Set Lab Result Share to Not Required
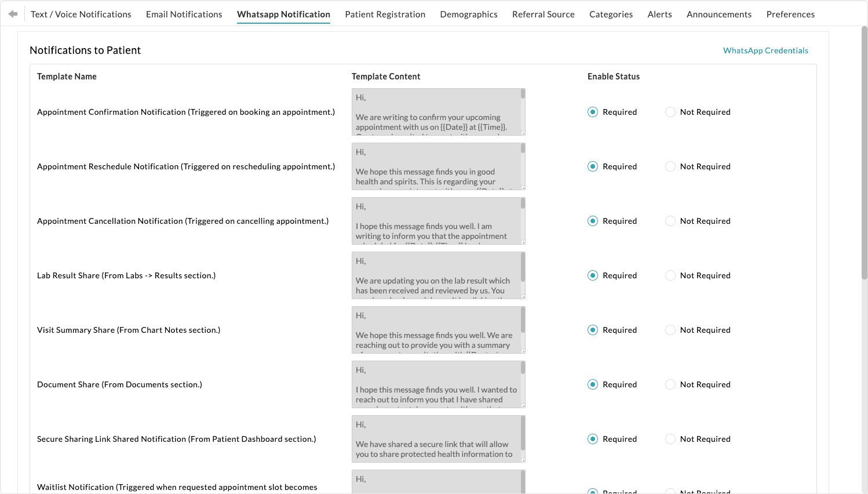The height and width of the screenshot is (494, 868). [x=670, y=275]
